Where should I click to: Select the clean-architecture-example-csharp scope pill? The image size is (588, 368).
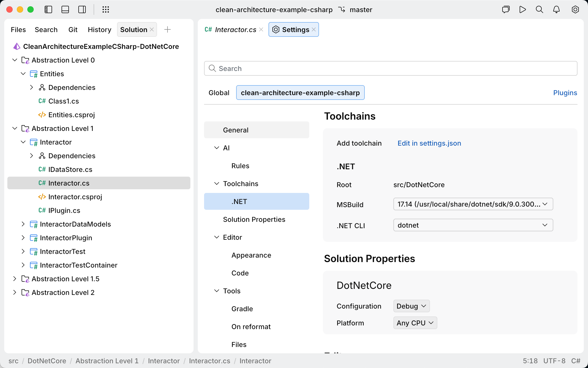click(x=300, y=93)
